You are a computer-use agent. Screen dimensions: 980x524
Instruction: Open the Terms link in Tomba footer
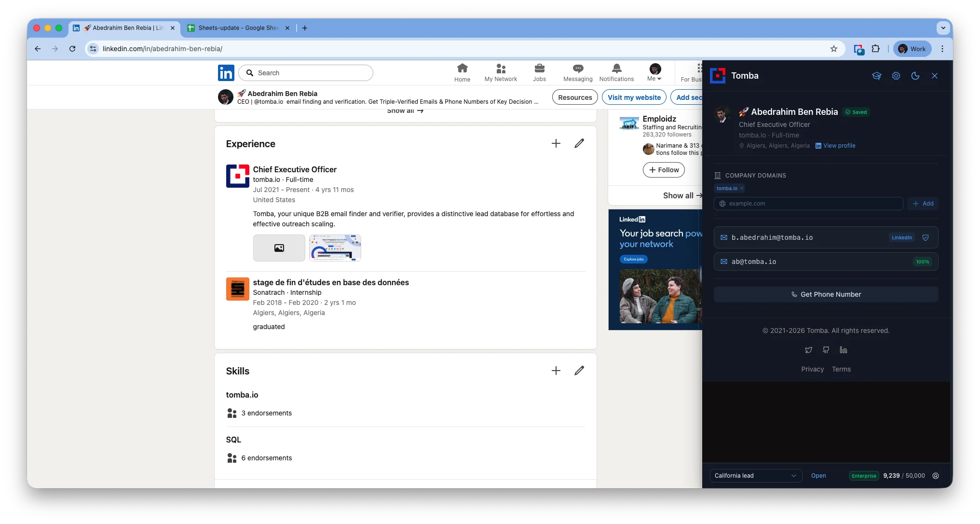(x=841, y=369)
